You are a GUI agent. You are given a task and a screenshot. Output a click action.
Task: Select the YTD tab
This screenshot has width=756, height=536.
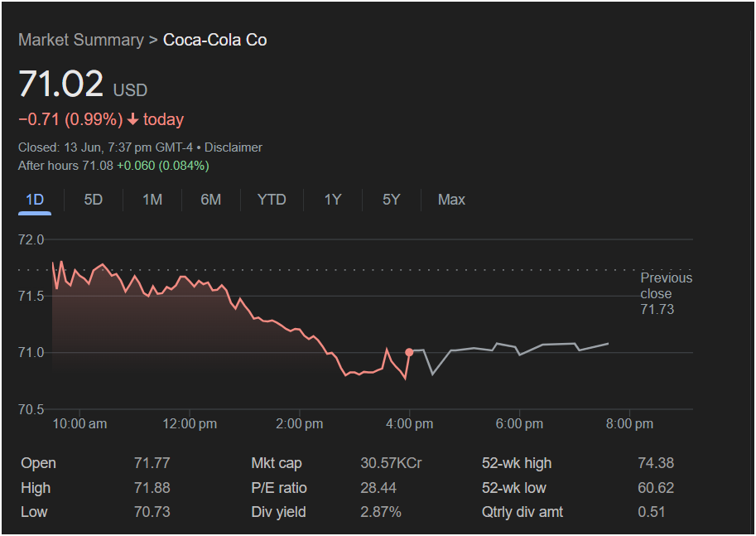point(272,200)
